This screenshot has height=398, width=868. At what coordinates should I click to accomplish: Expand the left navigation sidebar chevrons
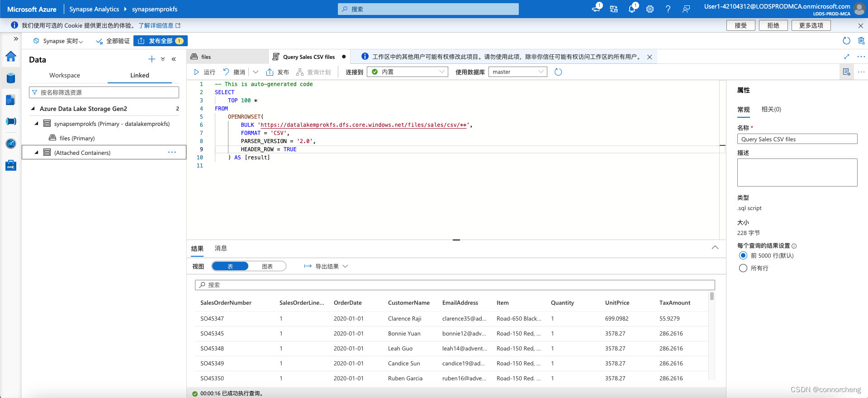point(16,39)
